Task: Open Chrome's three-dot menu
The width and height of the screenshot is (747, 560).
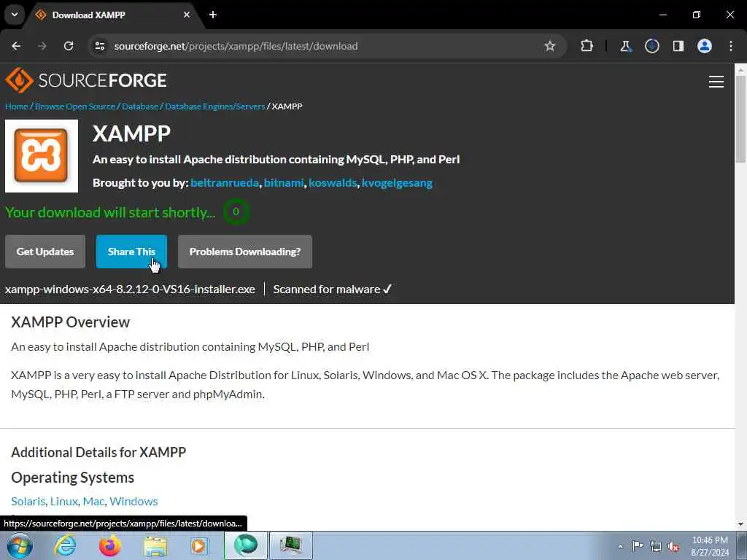Action: (x=731, y=46)
